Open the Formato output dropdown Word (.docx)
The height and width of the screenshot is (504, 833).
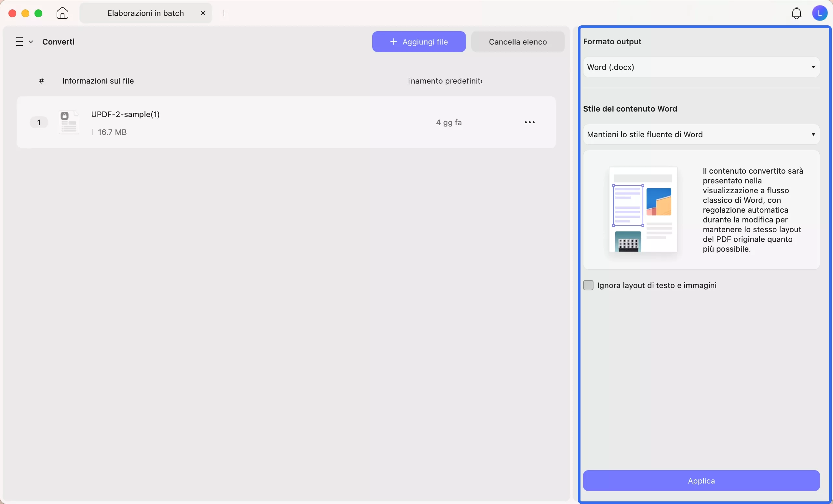point(701,67)
